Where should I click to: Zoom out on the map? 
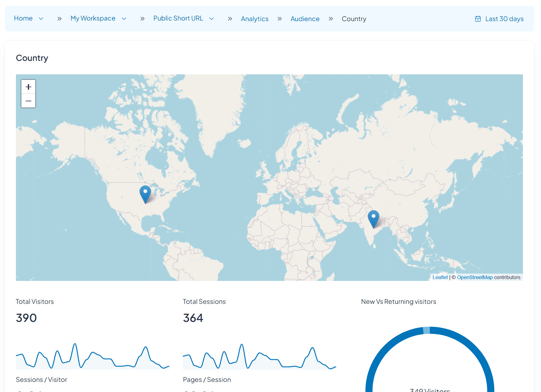click(x=28, y=101)
